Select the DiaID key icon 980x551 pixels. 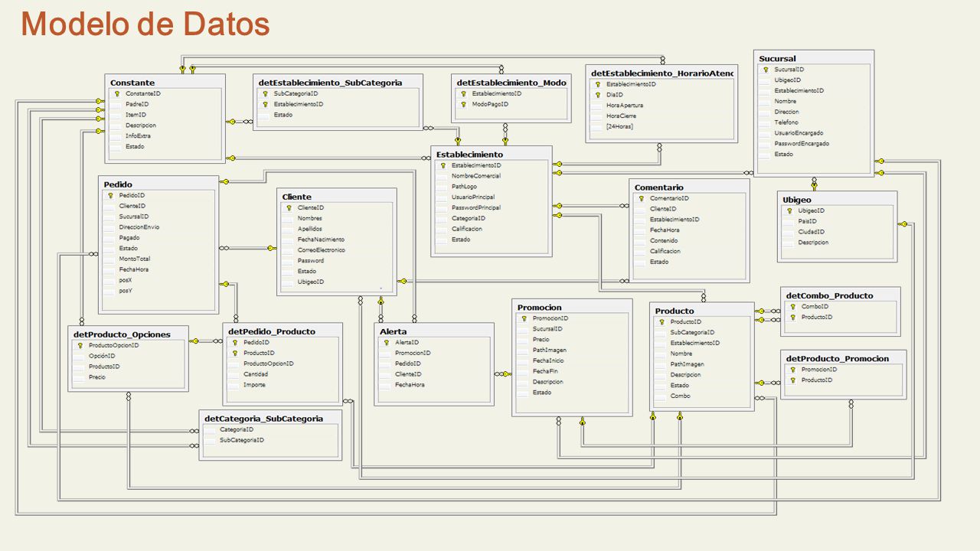[x=598, y=95]
